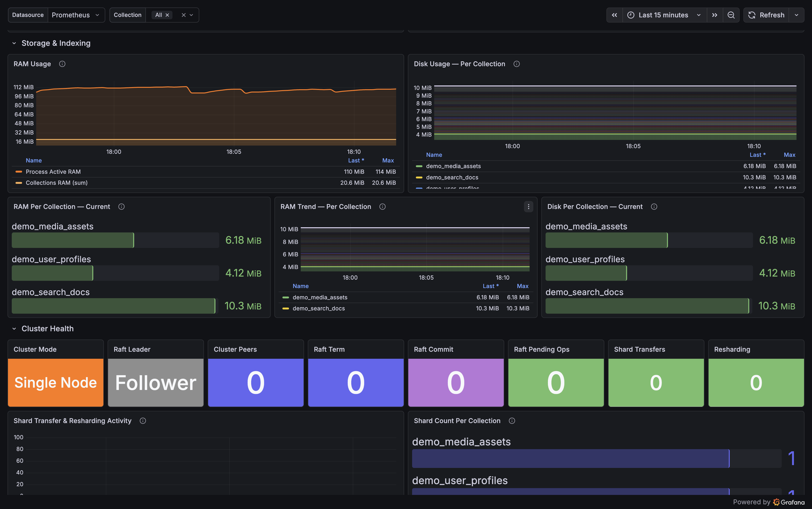This screenshot has width=812, height=509.
Task: Shift time range forward with double-right arrows
Action: pyautogui.click(x=714, y=15)
